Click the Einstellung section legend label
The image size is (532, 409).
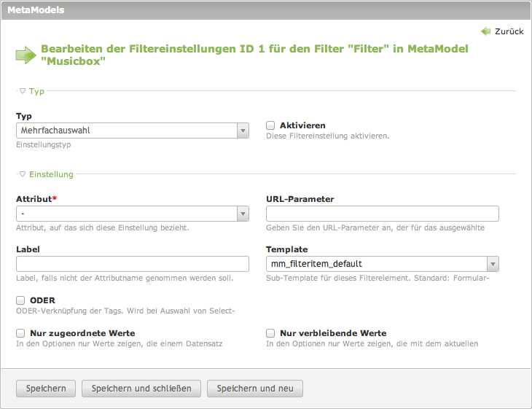51,174
